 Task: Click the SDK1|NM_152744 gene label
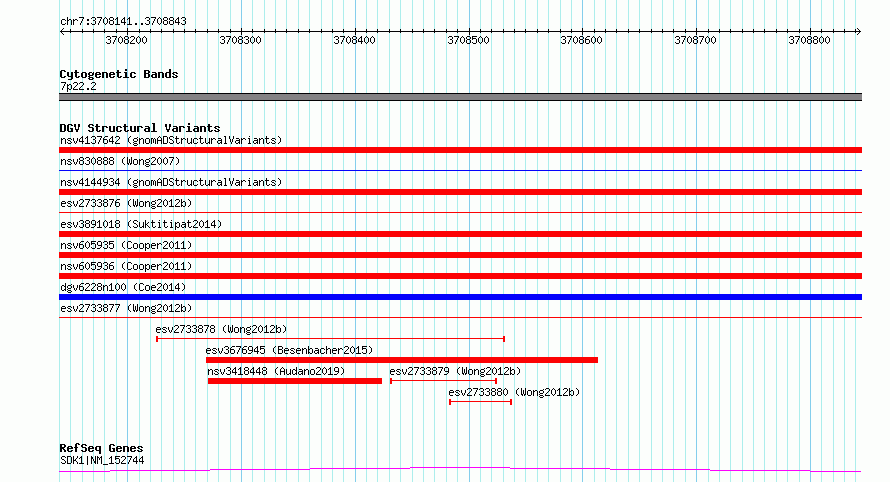[102, 460]
